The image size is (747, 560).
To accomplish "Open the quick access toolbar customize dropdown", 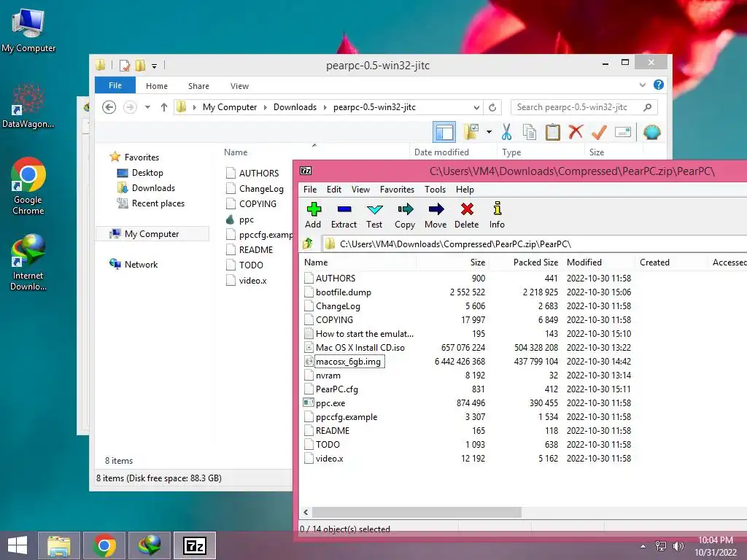I will [154, 66].
